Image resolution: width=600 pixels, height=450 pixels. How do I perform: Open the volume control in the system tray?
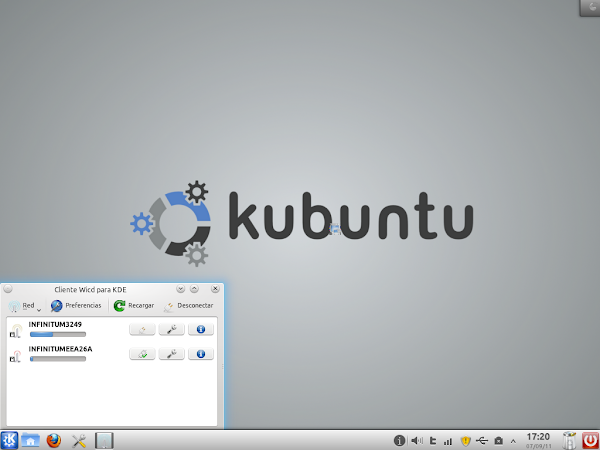point(417,441)
